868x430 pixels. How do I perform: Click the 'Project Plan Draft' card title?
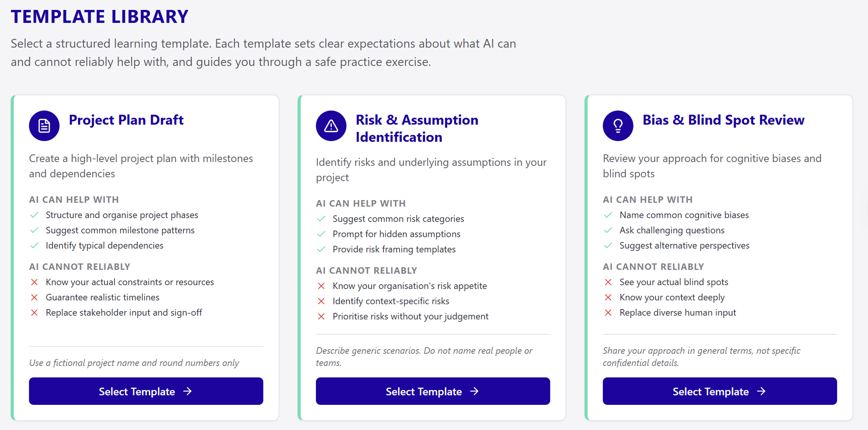[x=126, y=120]
